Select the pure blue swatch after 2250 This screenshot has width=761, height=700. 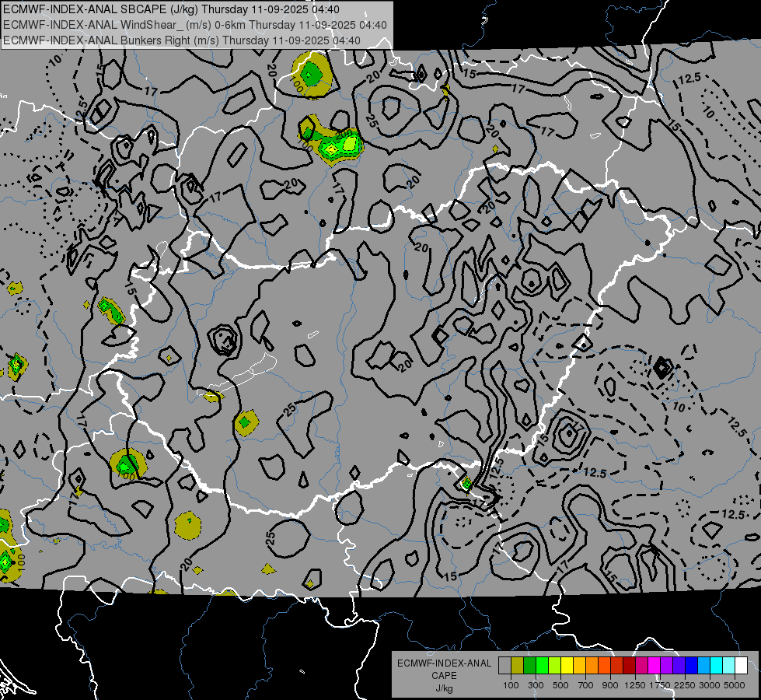[x=692, y=666]
